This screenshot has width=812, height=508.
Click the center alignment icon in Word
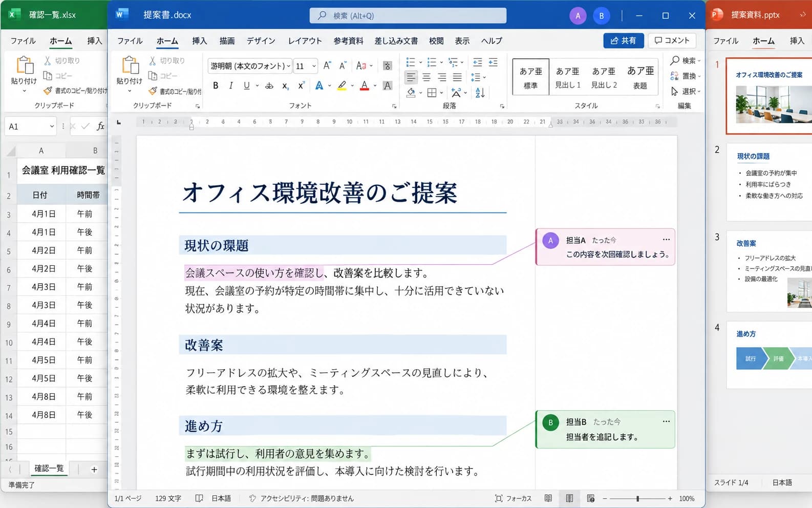[x=426, y=77]
